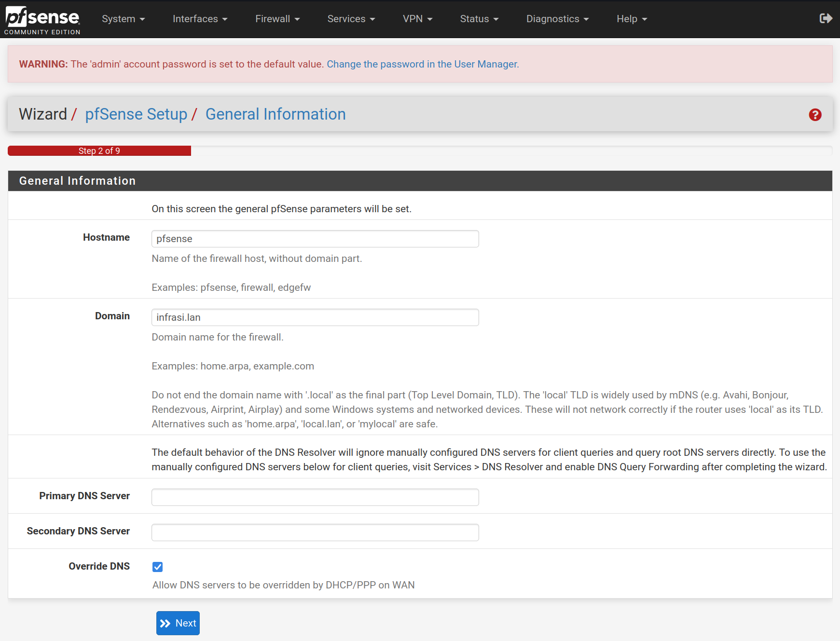The height and width of the screenshot is (641, 840).
Task: Click the logout arrow icon
Action: (x=826, y=18)
